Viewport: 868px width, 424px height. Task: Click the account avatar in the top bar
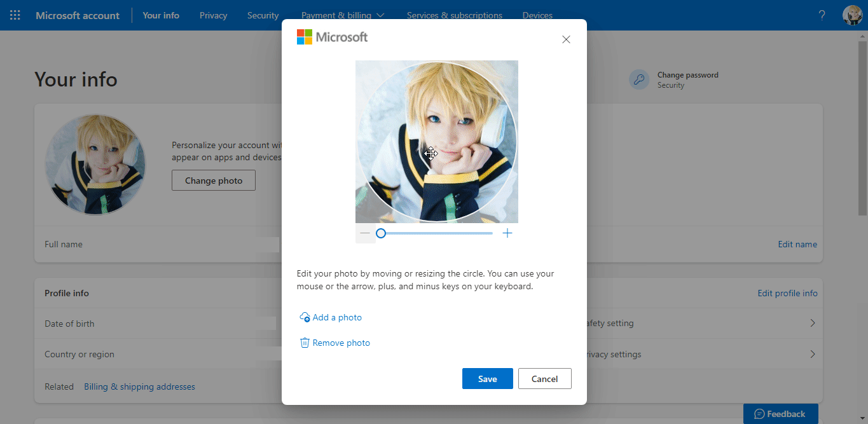coord(852,15)
